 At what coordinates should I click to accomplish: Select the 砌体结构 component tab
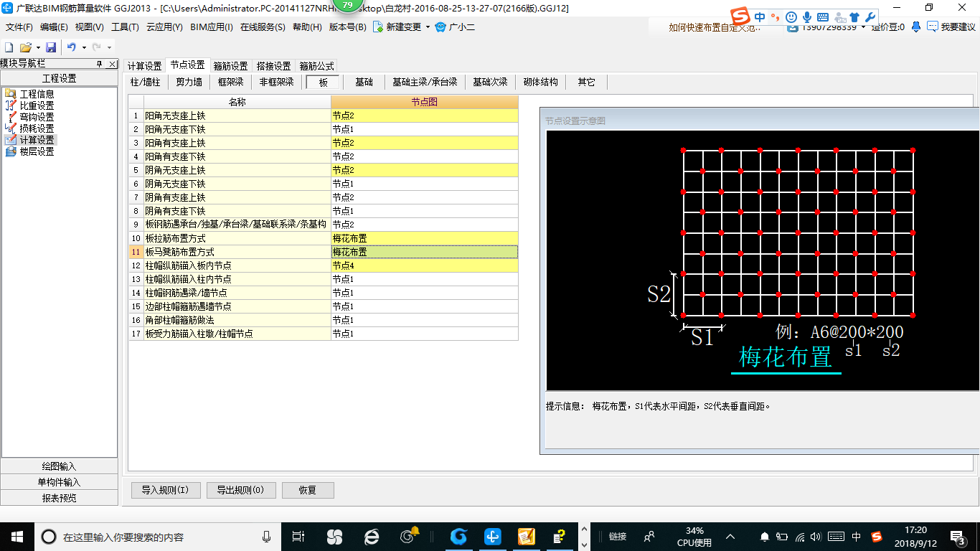point(541,82)
